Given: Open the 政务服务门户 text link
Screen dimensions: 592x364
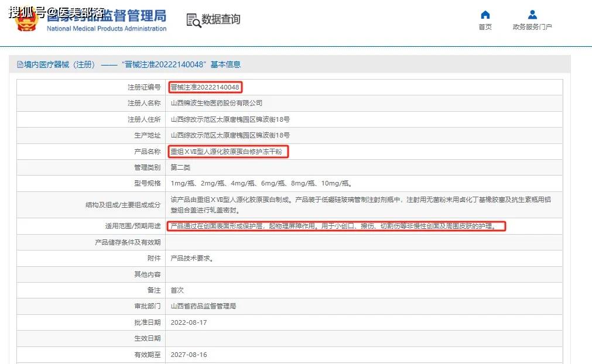Looking at the screenshot, I should [x=532, y=27].
